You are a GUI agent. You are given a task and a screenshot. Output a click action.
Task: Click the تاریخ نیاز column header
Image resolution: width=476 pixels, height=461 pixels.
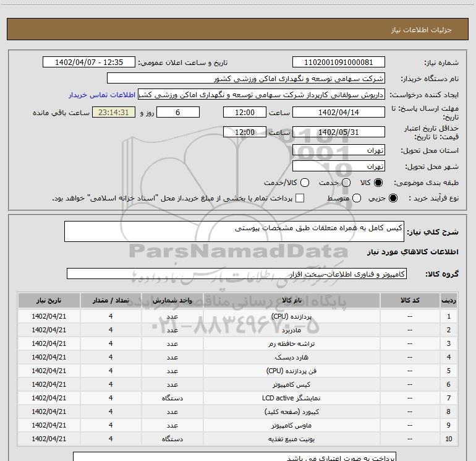(49, 300)
